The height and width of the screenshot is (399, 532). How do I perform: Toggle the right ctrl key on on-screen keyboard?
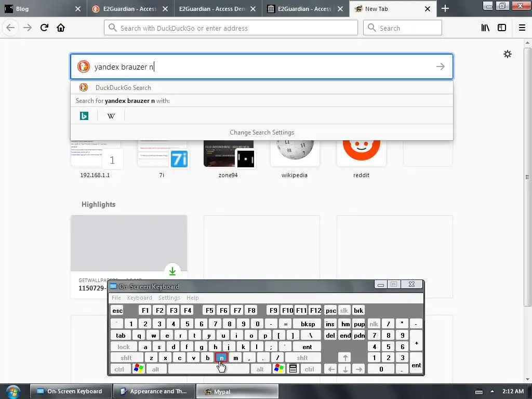pos(310,369)
